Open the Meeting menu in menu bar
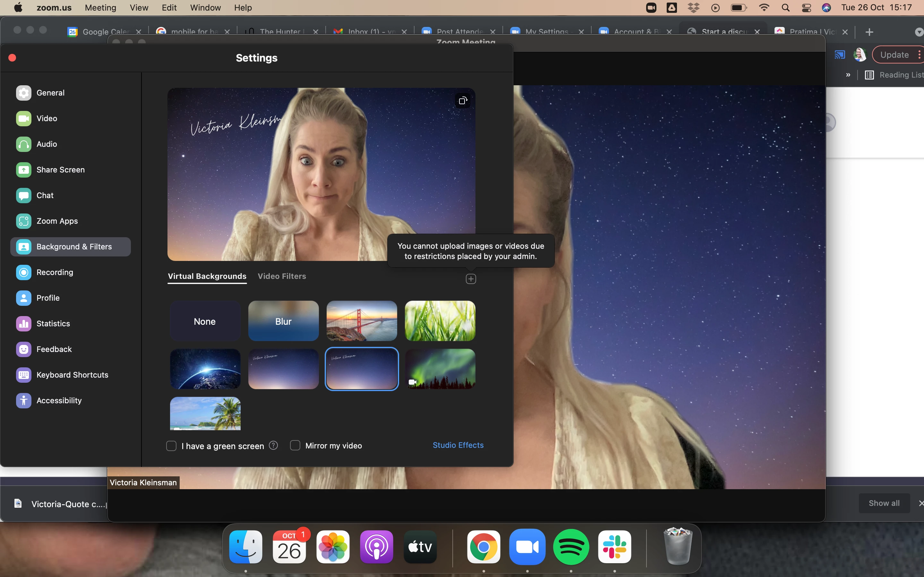Screen dimensions: 924x577 (x=100, y=8)
